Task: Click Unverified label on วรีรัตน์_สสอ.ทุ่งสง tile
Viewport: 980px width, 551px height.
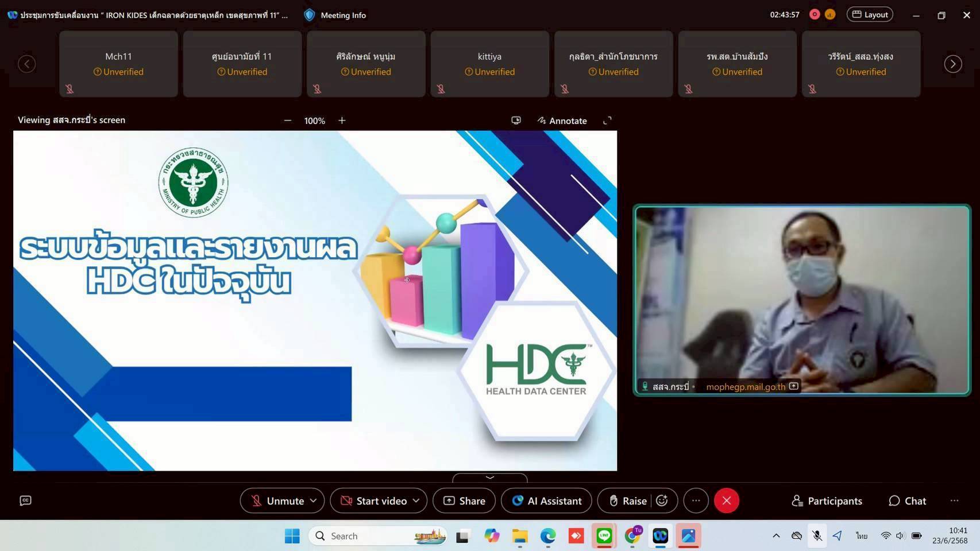Action: click(x=861, y=72)
